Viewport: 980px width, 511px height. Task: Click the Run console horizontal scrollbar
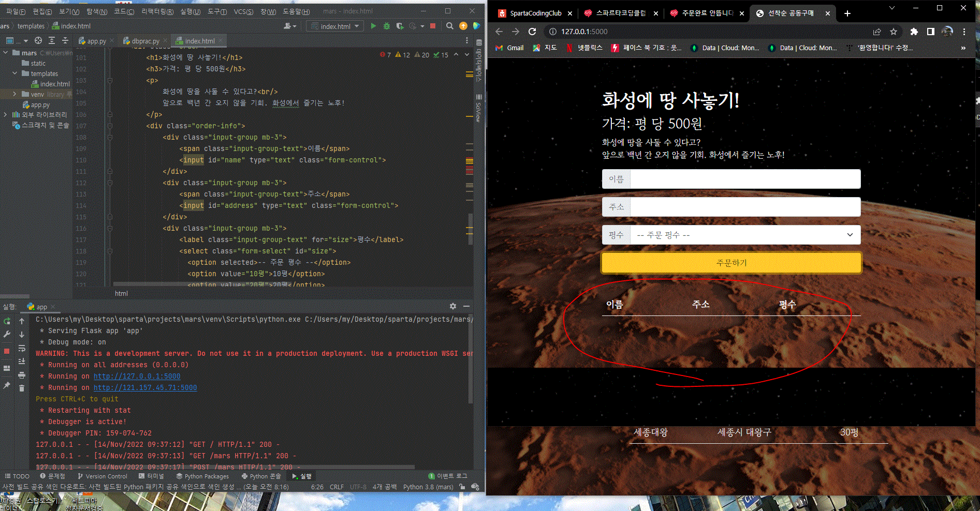[x=225, y=467]
